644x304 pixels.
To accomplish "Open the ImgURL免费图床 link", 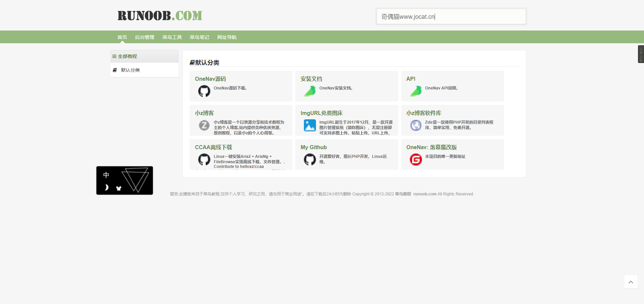I will [322, 113].
